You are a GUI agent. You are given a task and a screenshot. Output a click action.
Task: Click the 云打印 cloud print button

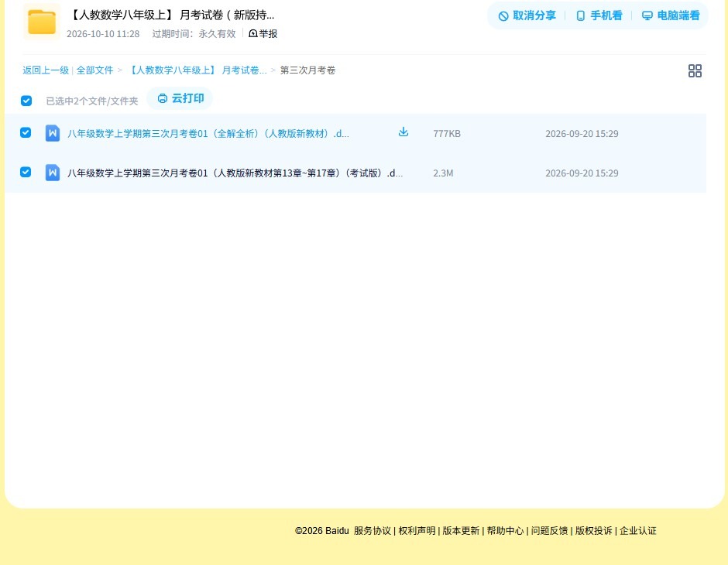(x=180, y=98)
